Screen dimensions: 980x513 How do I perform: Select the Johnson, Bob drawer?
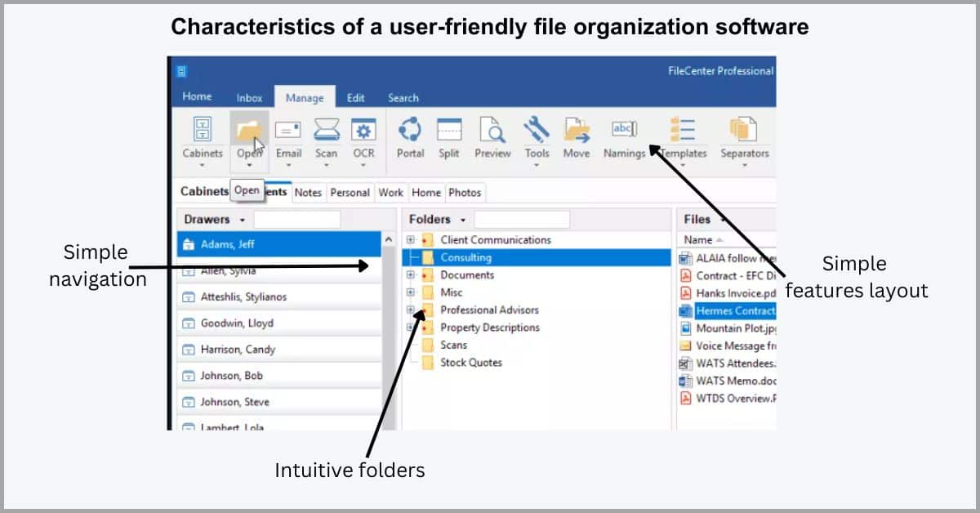pos(279,376)
